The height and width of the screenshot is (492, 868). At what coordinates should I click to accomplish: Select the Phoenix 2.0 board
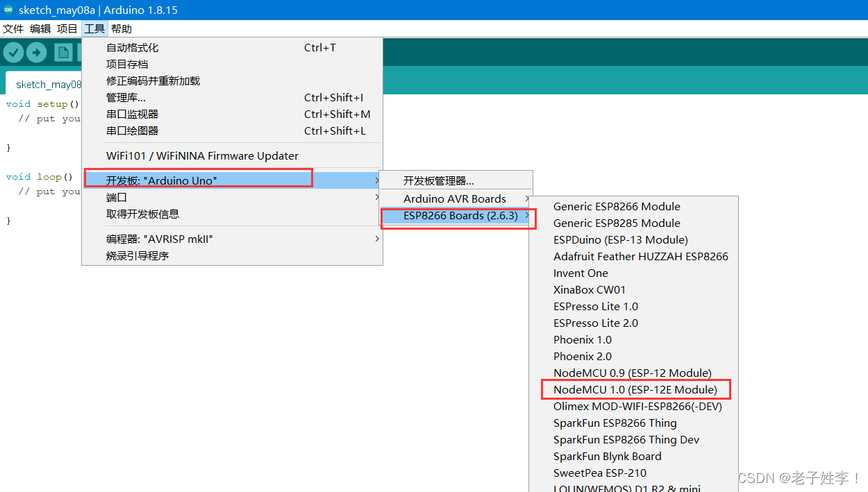[x=633, y=356]
